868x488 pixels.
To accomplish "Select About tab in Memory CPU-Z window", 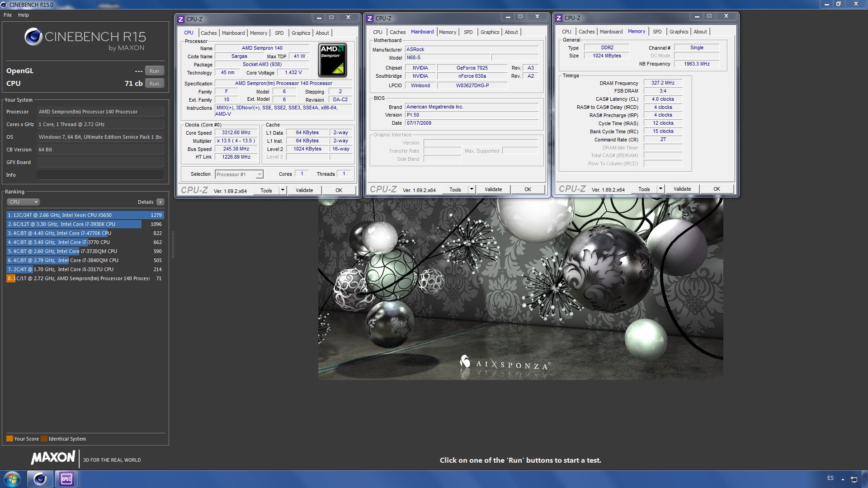I will [x=700, y=32].
